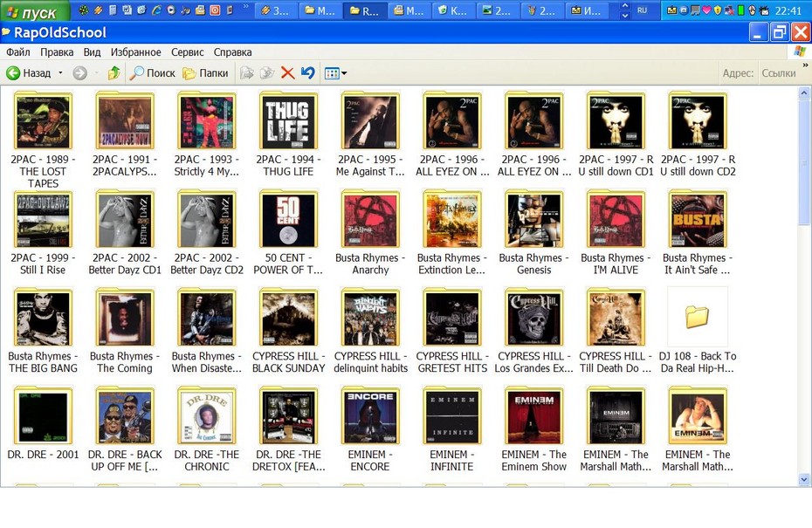Select Busta Rhymes - THE BIG BANG folder

point(43,331)
